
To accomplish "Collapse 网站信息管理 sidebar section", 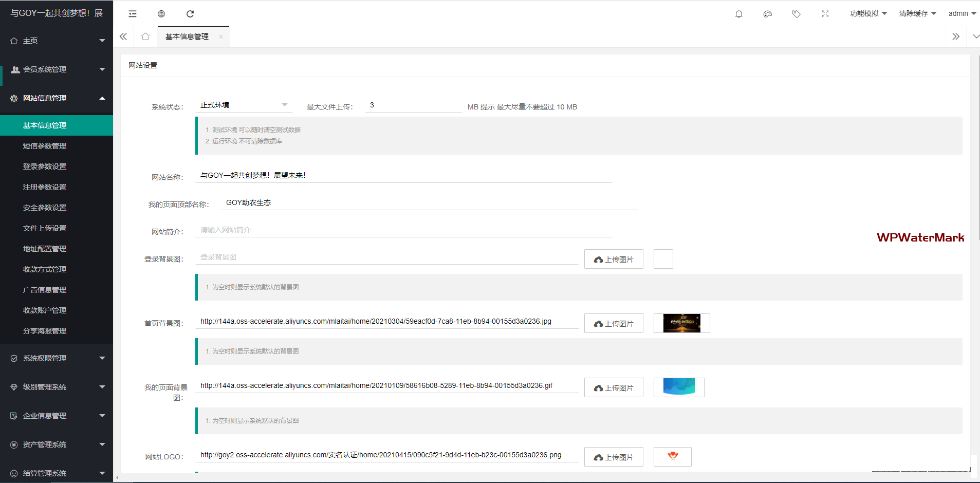I will pyautogui.click(x=57, y=98).
